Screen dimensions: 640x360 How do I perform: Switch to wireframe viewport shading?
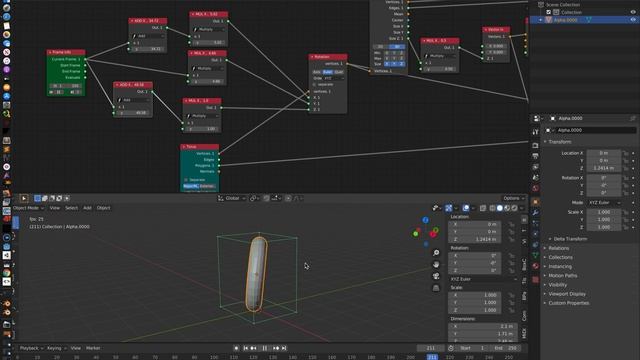(493, 208)
